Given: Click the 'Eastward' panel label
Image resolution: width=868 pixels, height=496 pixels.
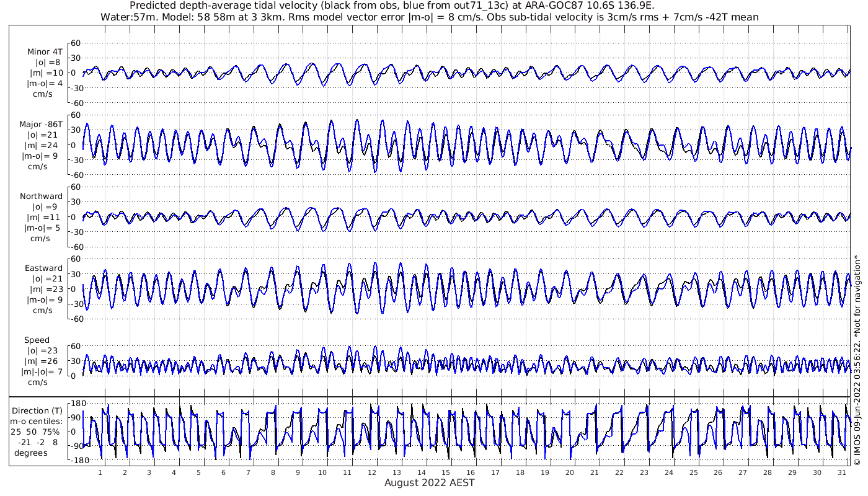Looking at the screenshot, I should click(x=43, y=268).
